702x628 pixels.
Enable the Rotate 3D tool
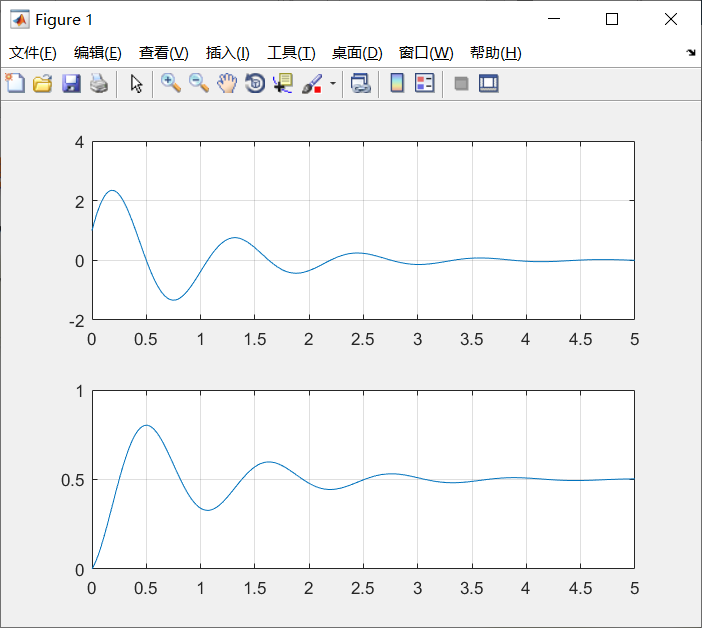(x=255, y=83)
